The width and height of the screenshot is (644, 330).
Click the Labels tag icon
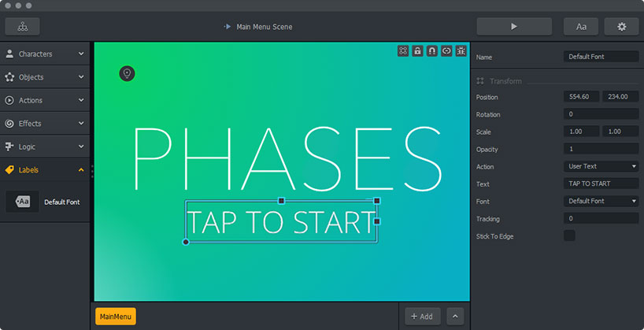pyautogui.click(x=9, y=170)
